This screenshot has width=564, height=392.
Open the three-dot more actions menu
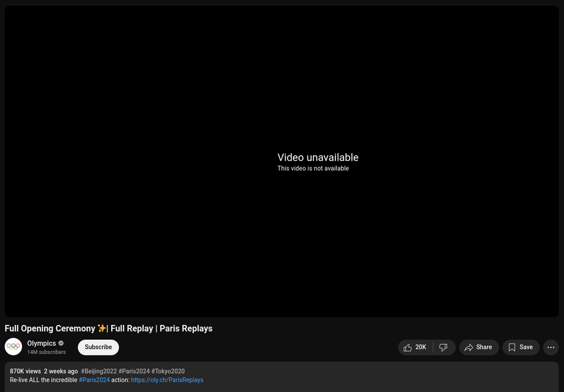pos(551,347)
